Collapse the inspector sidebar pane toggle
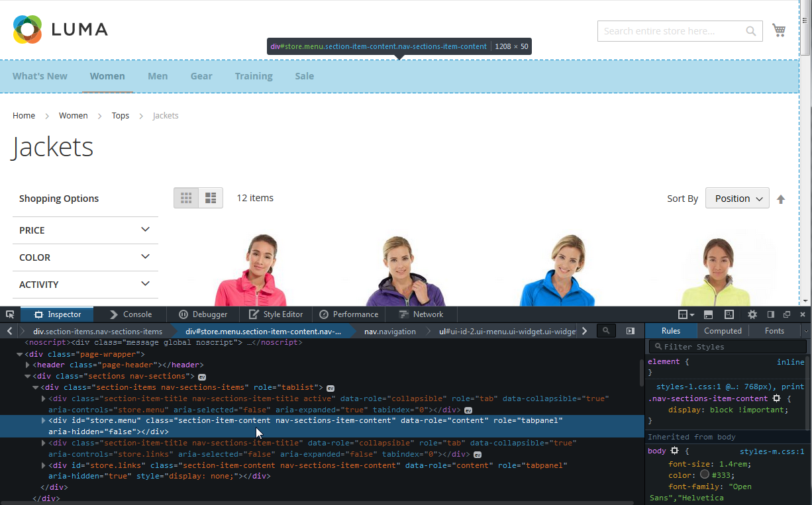This screenshot has height=505, width=812. [x=631, y=331]
